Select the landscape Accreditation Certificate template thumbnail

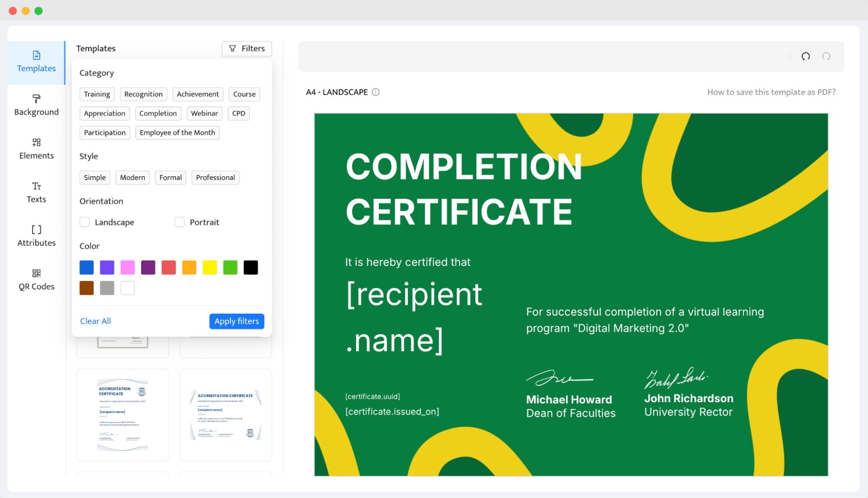click(x=226, y=415)
